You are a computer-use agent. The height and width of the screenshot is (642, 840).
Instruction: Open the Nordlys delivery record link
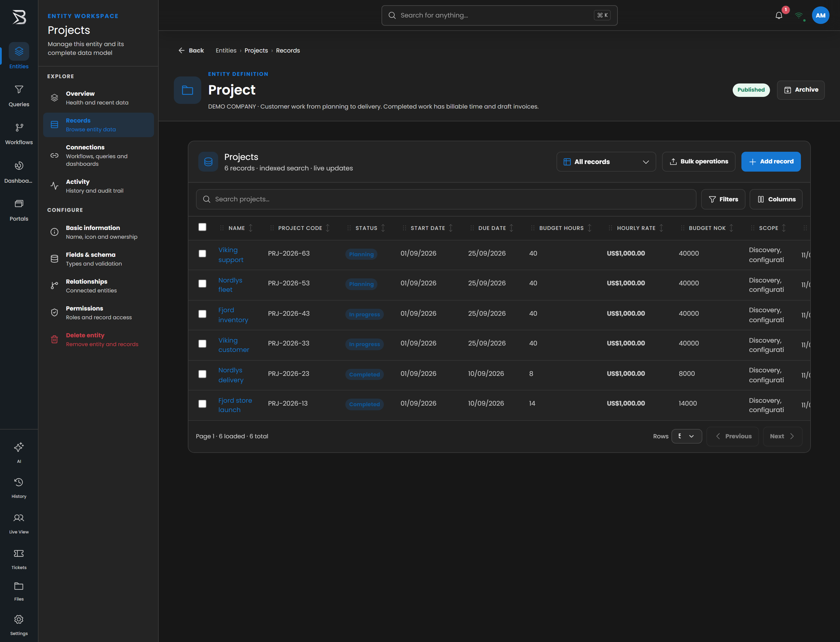tap(231, 375)
